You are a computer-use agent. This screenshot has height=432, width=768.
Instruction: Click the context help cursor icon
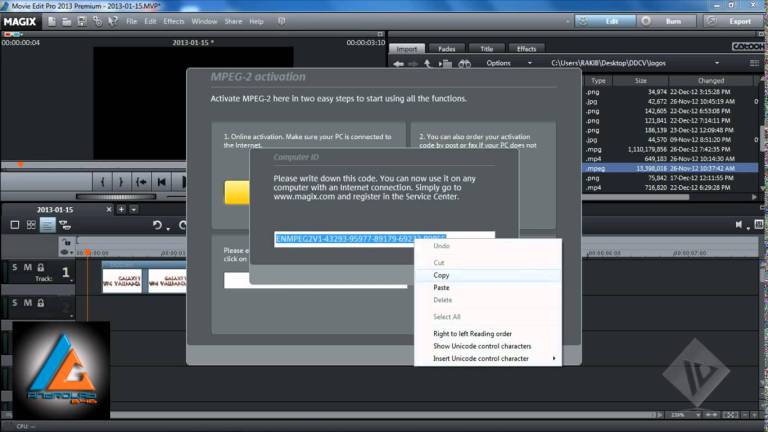[113, 22]
